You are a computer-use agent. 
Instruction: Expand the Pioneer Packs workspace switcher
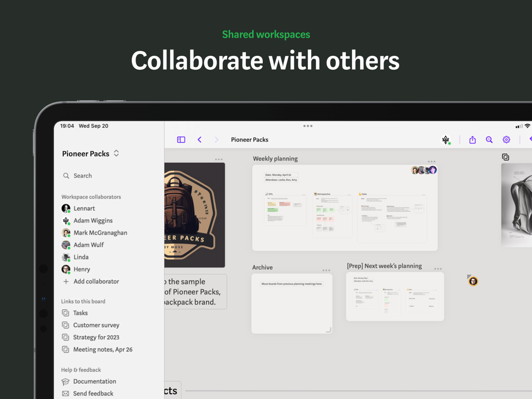[x=90, y=154]
